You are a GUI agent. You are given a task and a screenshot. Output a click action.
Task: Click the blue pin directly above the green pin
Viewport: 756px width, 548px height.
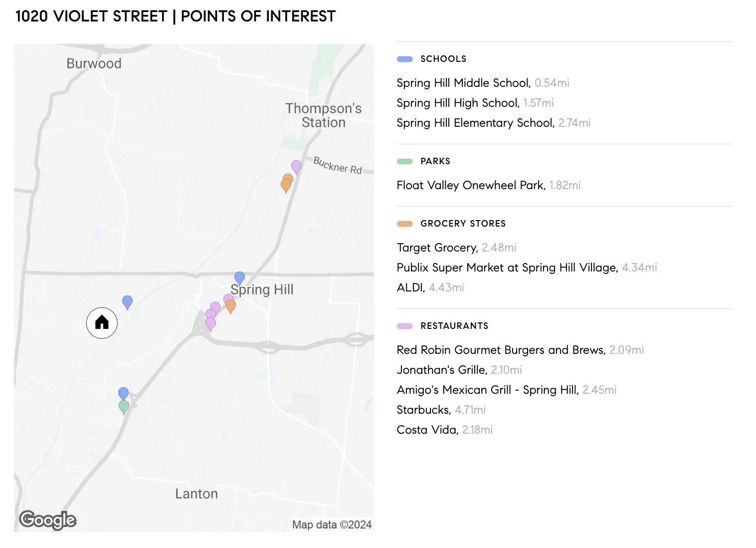tap(123, 393)
